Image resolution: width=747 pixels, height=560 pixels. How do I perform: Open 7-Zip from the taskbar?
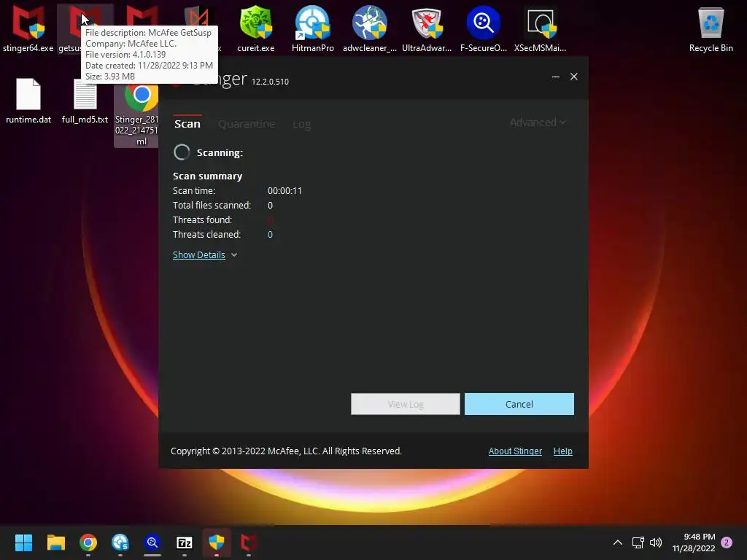185,542
